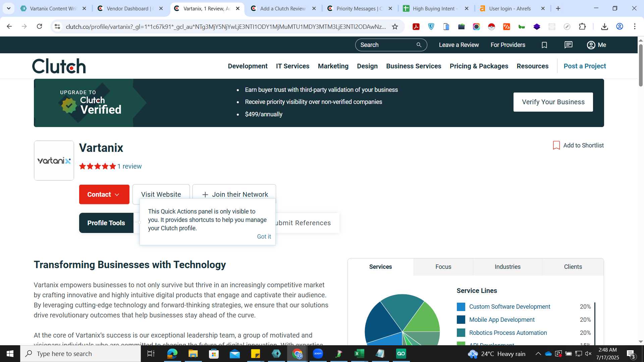Click the Vartanix company logo thumbnail

(x=54, y=161)
